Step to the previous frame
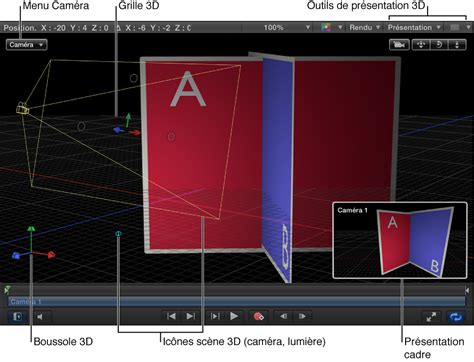The width and height of the screenshot is (474, 362). coord(283,316)
